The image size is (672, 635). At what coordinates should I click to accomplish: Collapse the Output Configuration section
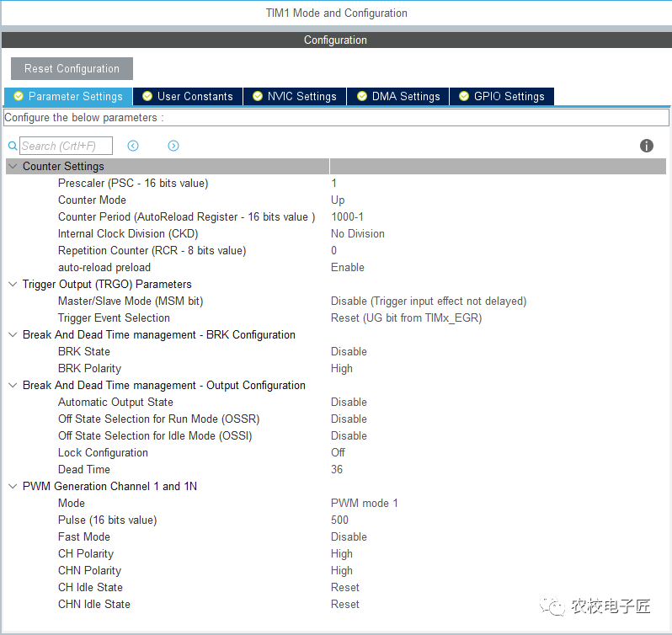pyautogui.click(x=13, y=385)
